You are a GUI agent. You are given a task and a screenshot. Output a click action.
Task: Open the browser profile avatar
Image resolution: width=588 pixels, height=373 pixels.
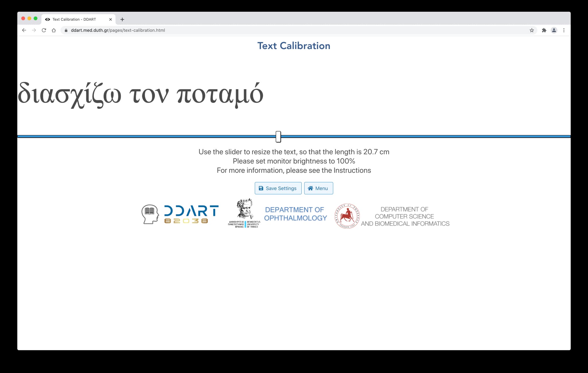(x=554, y=30)
